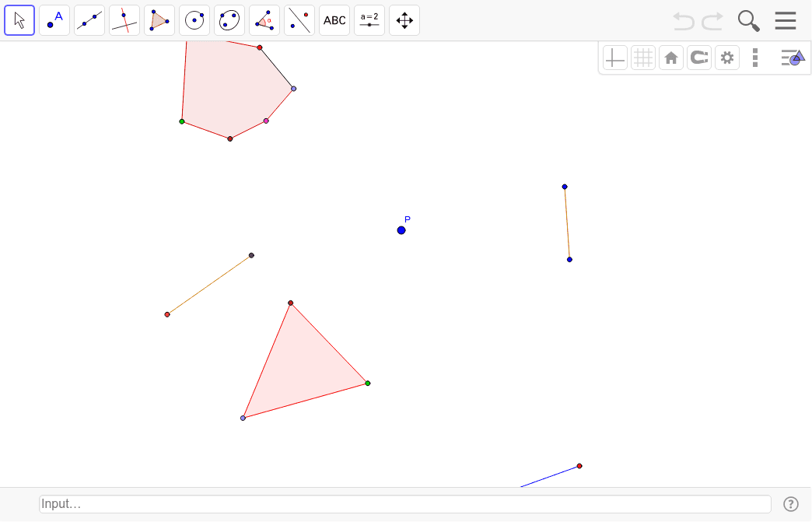
Task: Select lower blue endpoint of right segment
Action: (569, 260)
